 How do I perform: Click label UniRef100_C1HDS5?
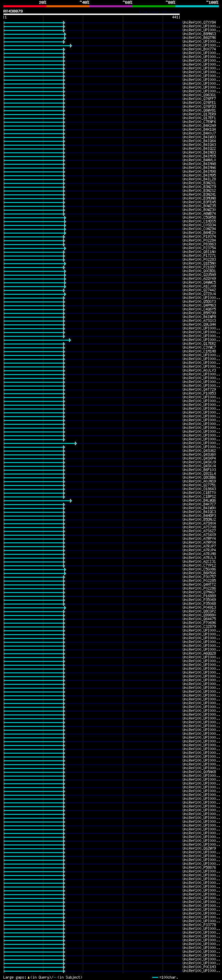199,221
